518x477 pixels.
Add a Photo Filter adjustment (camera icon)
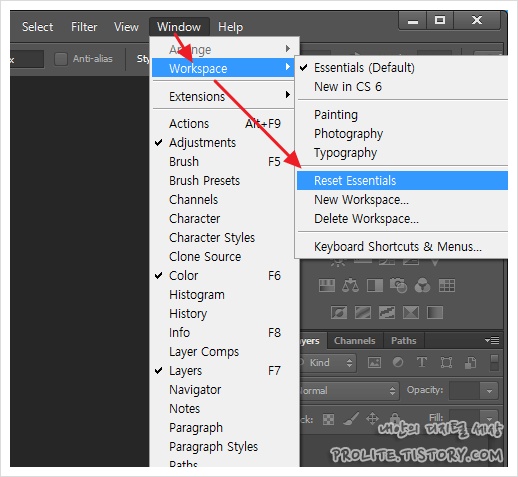point(399,286)
